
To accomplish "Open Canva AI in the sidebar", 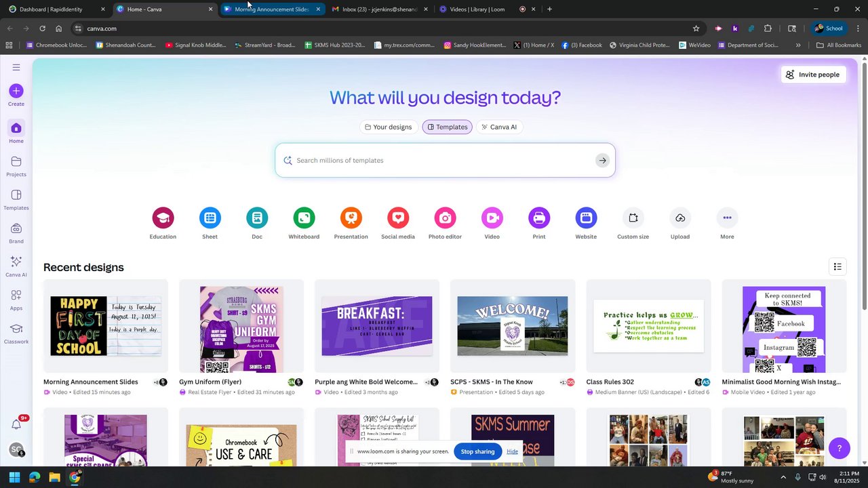I will (16, 266).
